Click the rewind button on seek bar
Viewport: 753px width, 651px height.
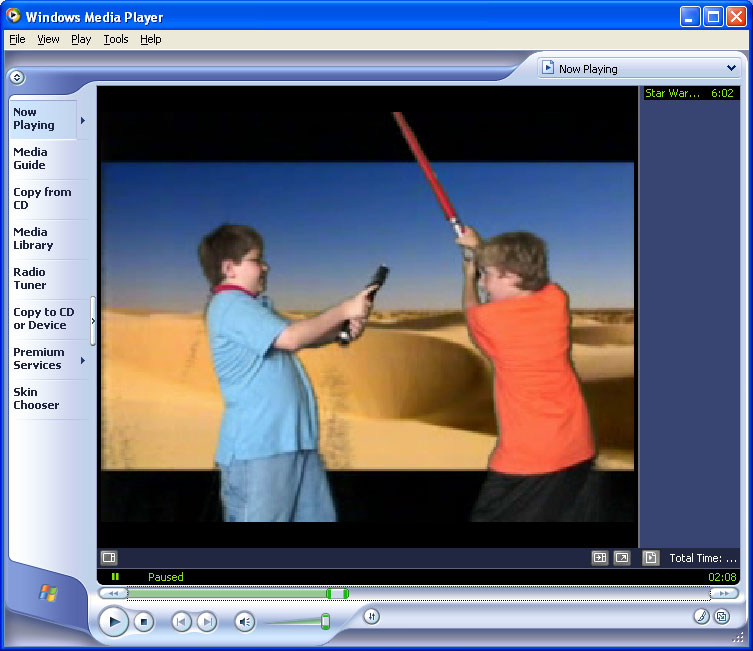pyautogui.click(x=113, y=593)
